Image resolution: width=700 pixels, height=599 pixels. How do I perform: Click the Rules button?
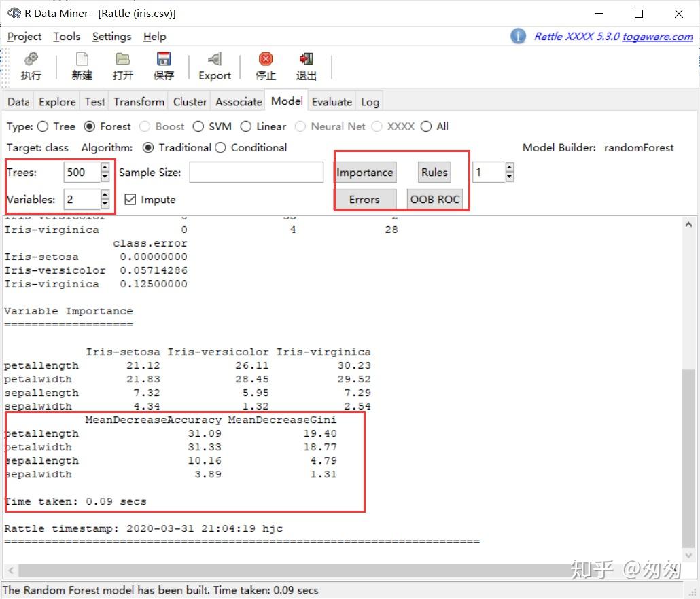click(x=434, y=173)
